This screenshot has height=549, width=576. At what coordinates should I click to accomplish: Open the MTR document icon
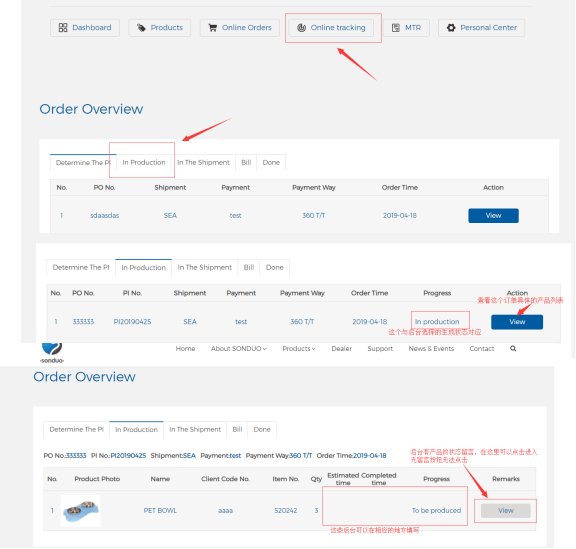(396, 28)
